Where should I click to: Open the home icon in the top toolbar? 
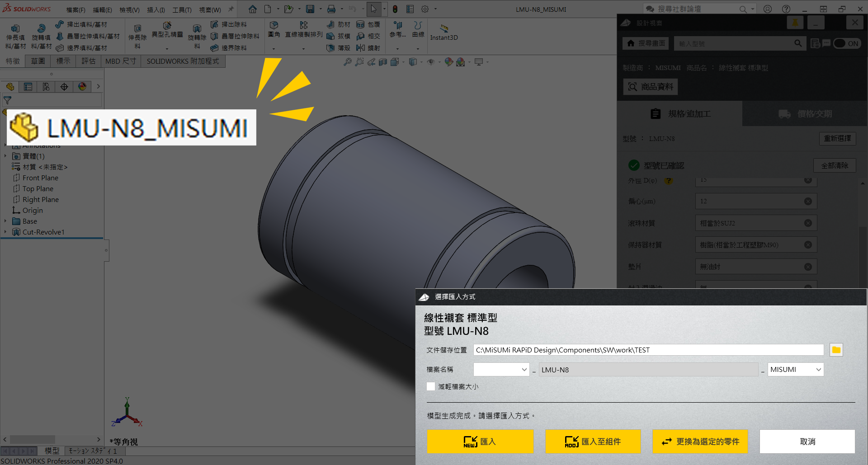253,9
